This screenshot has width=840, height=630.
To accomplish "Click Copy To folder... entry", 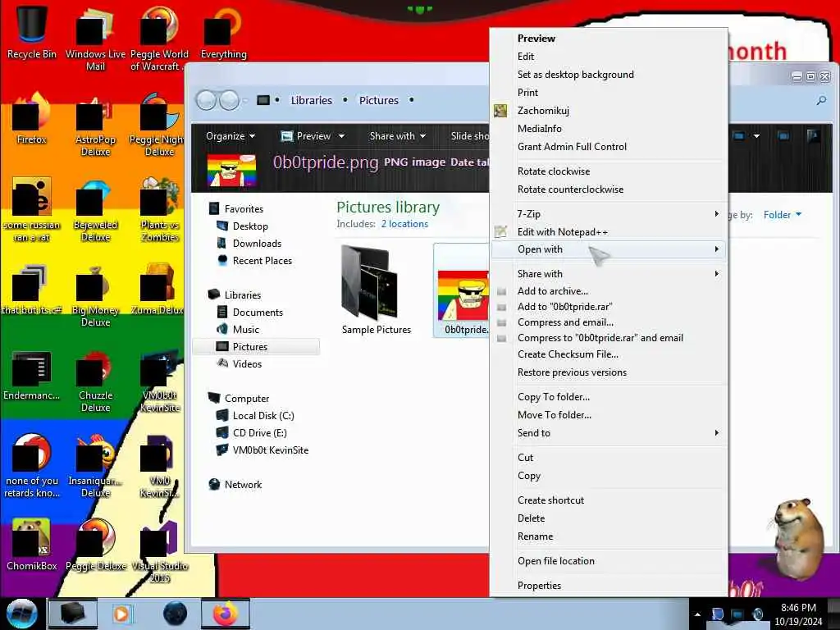I will pyautogui.click(x=609, y=397).
